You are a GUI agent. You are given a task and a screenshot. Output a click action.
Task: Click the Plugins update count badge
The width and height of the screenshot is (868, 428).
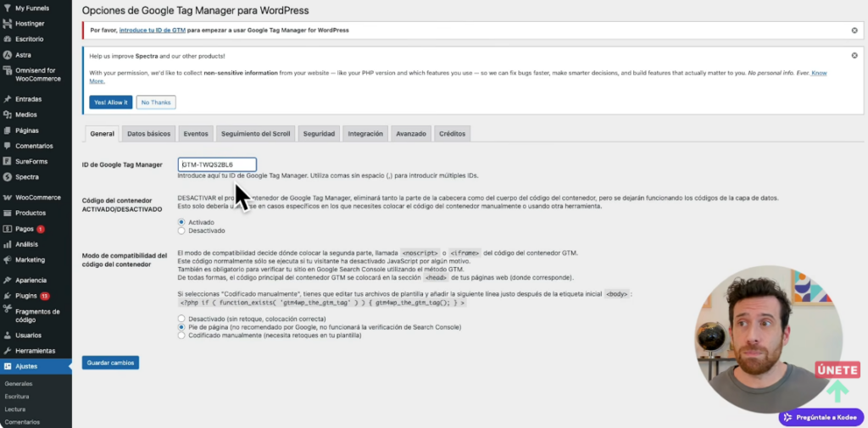click(44, 297)
